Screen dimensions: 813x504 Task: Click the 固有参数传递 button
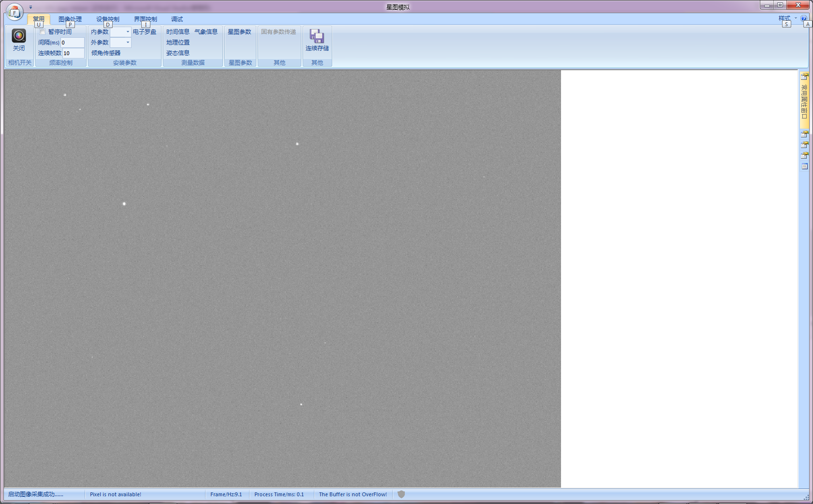pos(279,32)
